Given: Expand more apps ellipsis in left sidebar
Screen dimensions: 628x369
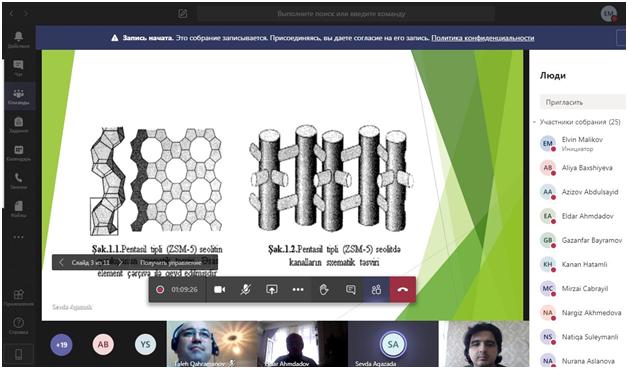Looking at the screenshot, I should 18,237.
